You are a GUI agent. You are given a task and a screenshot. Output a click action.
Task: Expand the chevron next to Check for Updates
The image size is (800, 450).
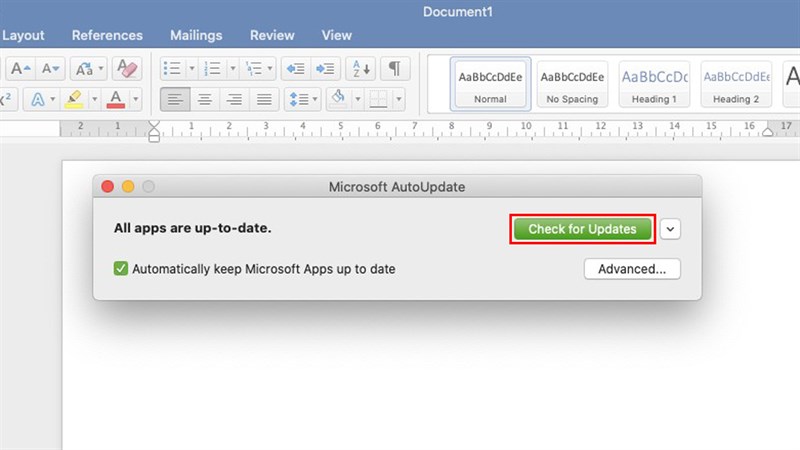[670, 229]
